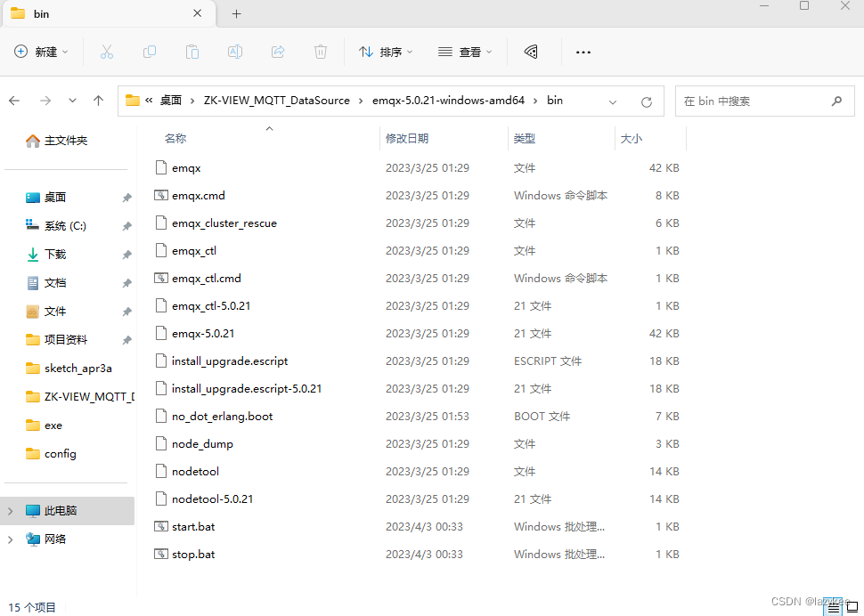Select the bin tab
The width and height of the screenshot is (864, 616).
[x=98, y=13]
